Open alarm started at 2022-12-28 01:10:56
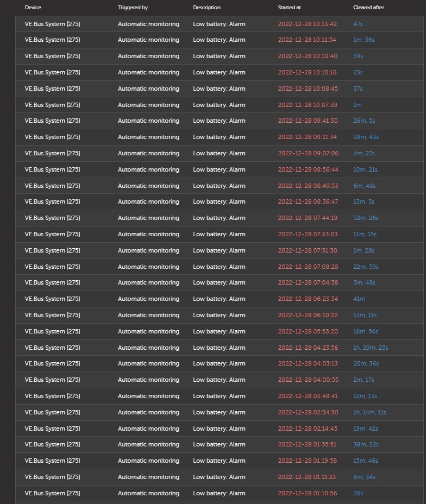This screenshot has width=426, height=504. 220,493
